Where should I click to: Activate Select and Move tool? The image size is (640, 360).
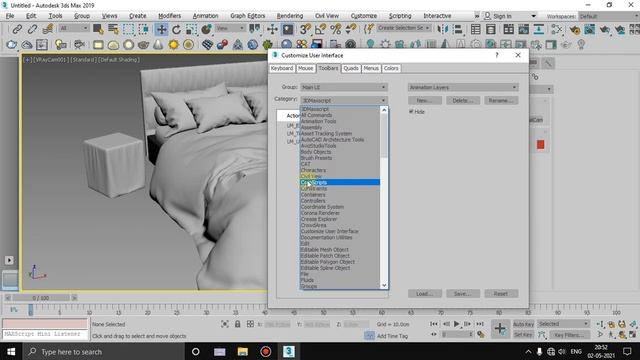162,29
